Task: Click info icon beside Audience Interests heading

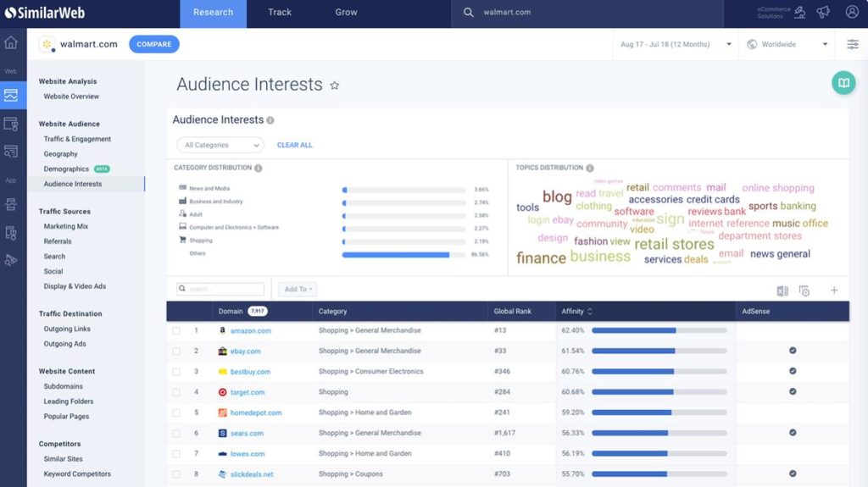Action: point(270,120)
